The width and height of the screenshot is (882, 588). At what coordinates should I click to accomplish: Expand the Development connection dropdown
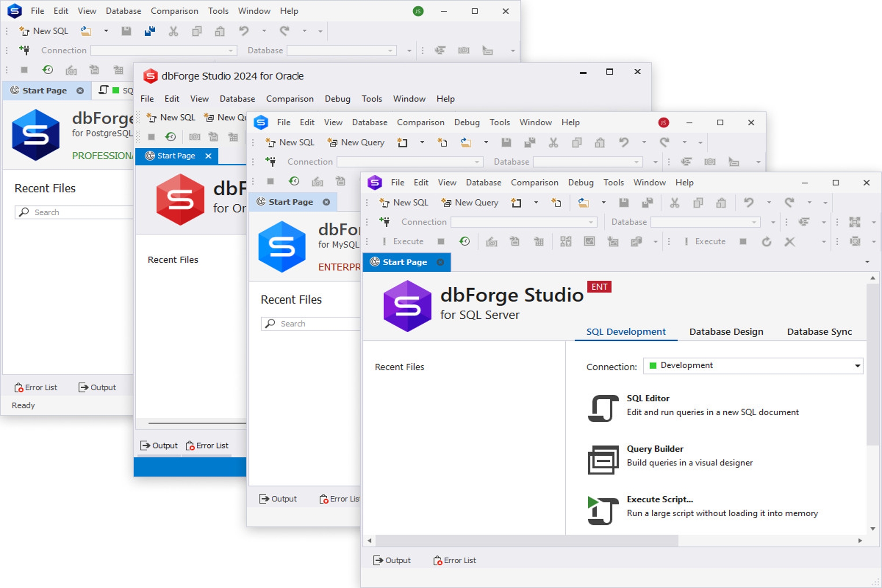[x=857, y=366]
